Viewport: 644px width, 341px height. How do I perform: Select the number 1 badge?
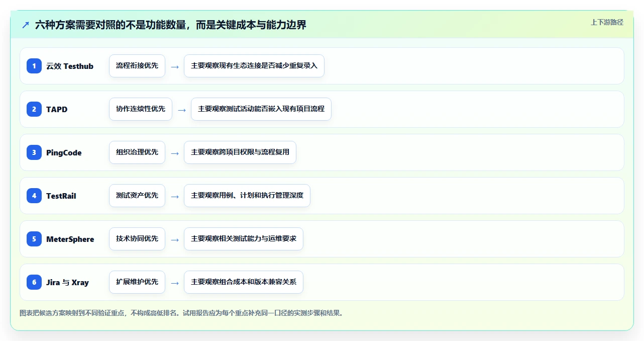pos(34,66)
